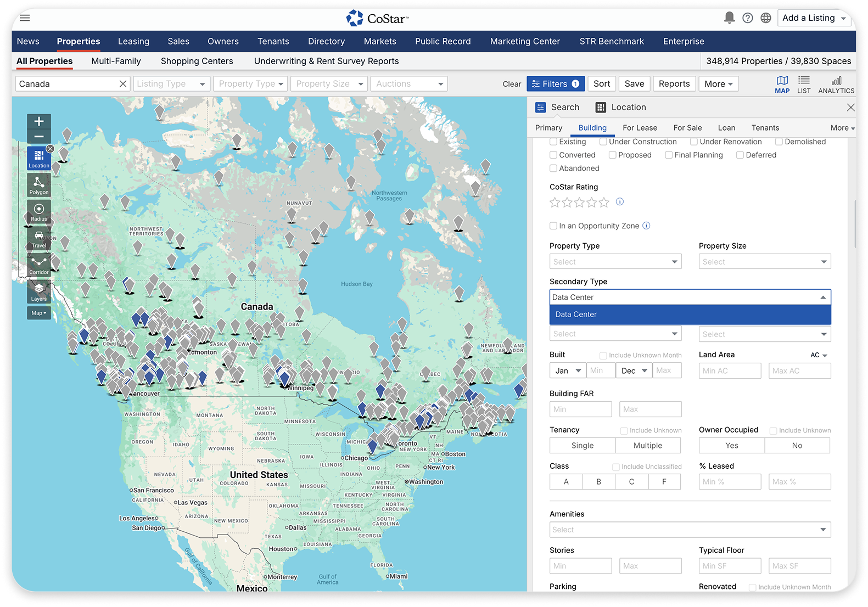
Task: Zoom in on the map
Action: click(39, 121)
